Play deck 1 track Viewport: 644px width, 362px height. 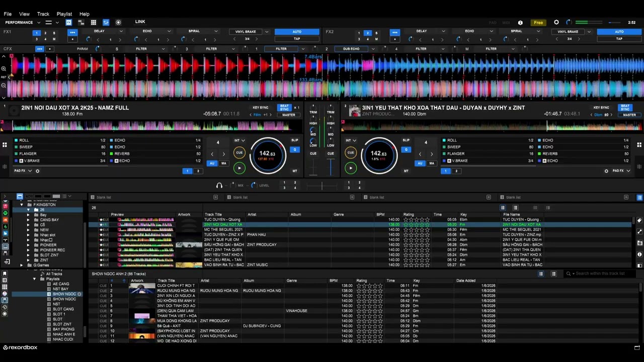(239, 168)
